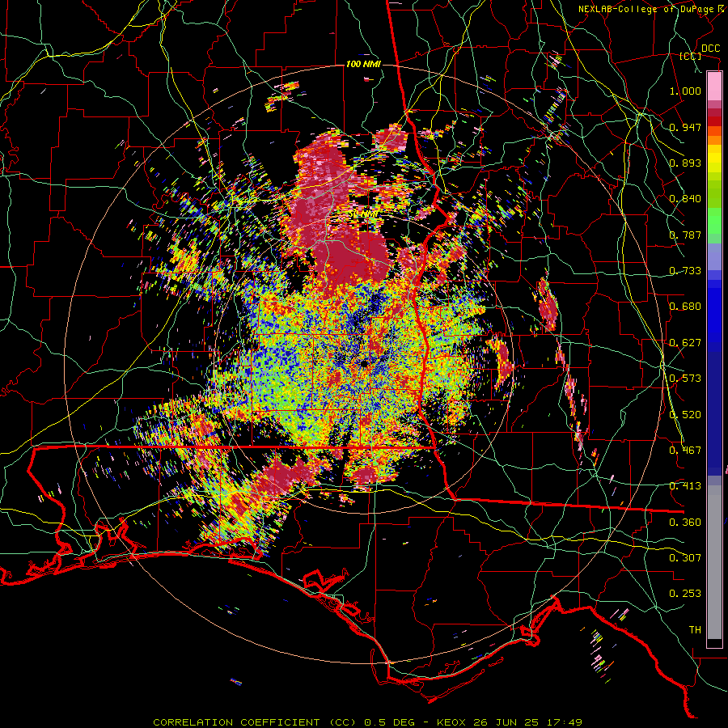The image size is (728, 728).
Task: Select the 0.840 legend value
Action: point(685,199)
